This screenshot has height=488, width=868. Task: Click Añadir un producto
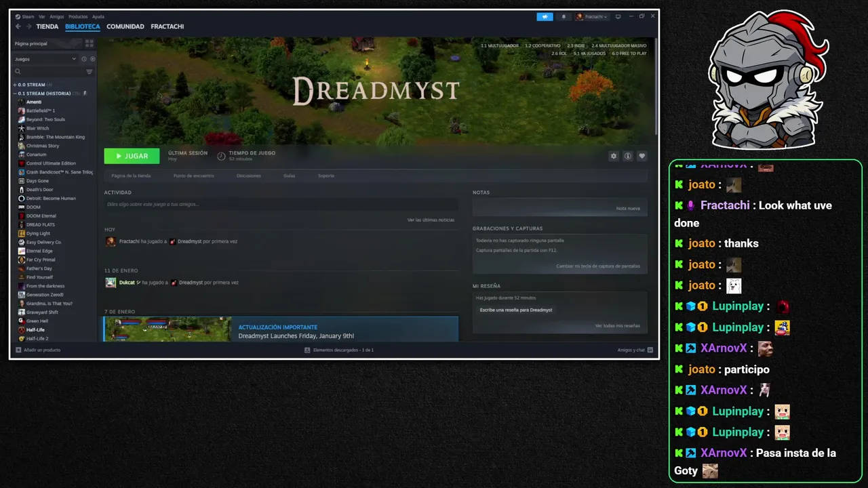[x=42, y=350]
